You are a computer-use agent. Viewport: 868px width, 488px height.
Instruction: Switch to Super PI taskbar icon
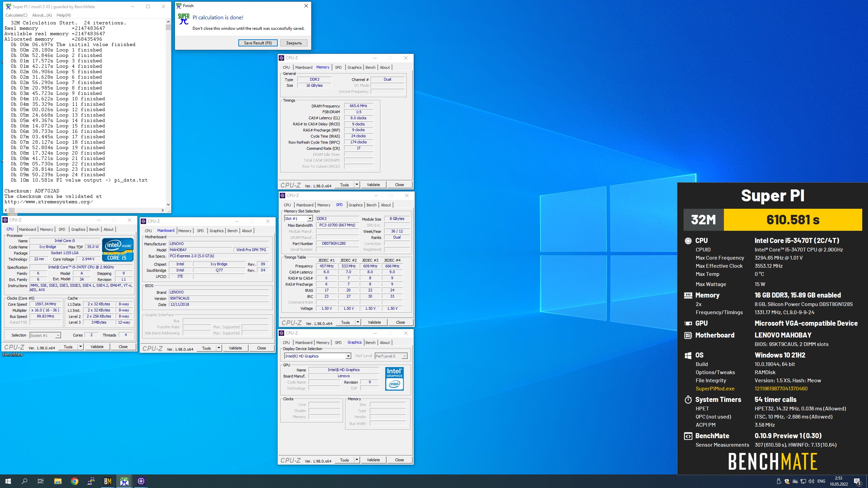click(124, 481)
